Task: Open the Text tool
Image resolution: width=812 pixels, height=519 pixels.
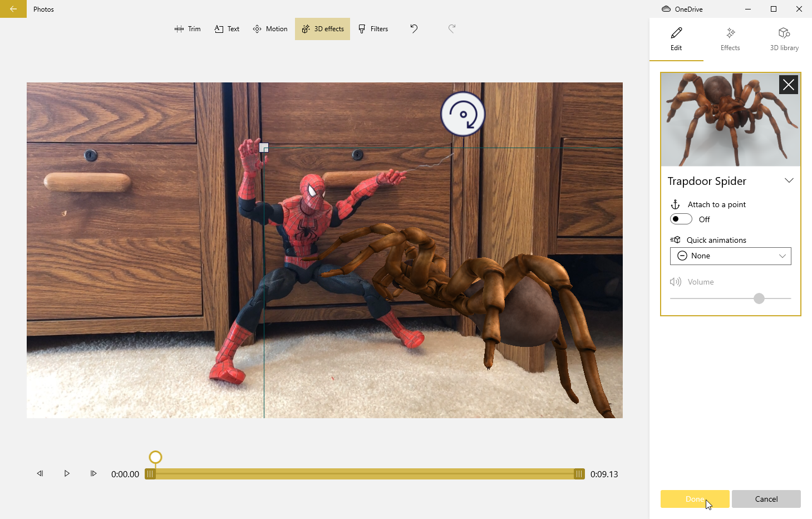Action: [x=227, y=29]
